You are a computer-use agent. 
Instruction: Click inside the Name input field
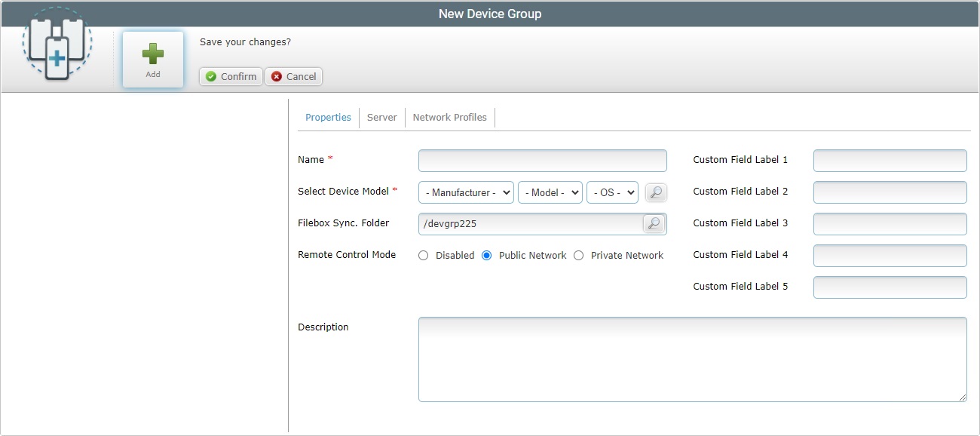[542, 160]
